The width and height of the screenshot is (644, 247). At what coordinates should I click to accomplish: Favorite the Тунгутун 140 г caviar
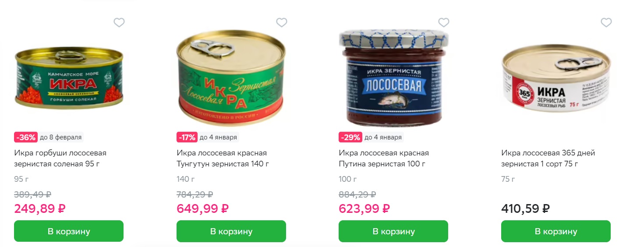pyautogui.click(x=282, y=22)
